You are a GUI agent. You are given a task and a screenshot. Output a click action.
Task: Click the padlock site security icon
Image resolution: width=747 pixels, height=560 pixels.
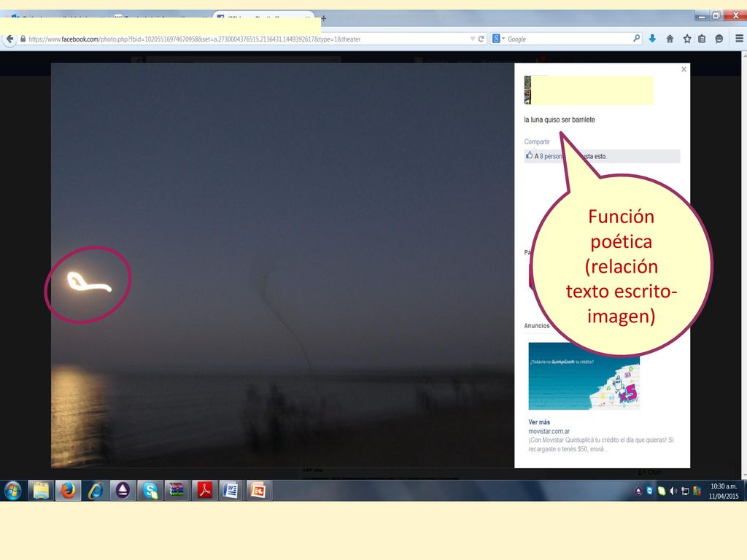23,39
